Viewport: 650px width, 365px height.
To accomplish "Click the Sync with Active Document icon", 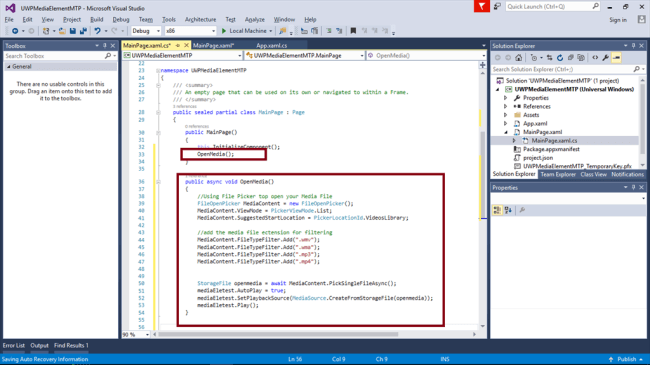I will click(x=550, y=58).
